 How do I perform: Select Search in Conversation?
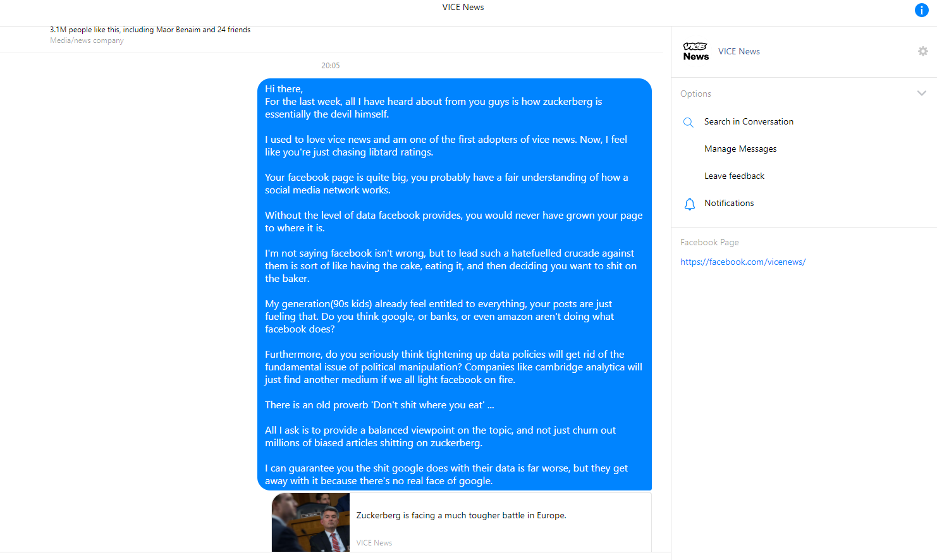(749, 121)
